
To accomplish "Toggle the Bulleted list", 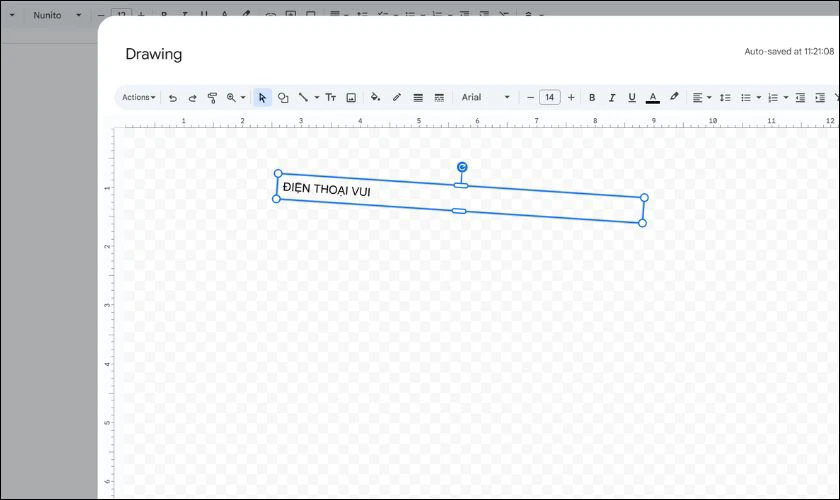I will [746, 98].
